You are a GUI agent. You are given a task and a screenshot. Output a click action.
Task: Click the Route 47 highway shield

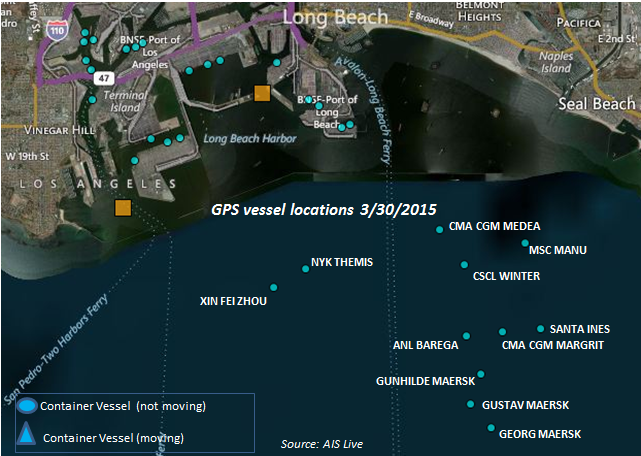click(x=104, y=78)
